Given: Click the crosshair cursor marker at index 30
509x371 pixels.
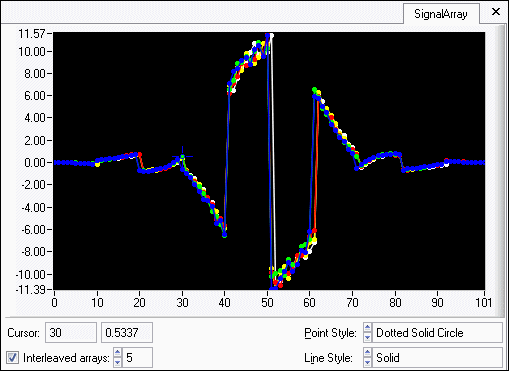Looking at the screenshot, I should 182,156.
